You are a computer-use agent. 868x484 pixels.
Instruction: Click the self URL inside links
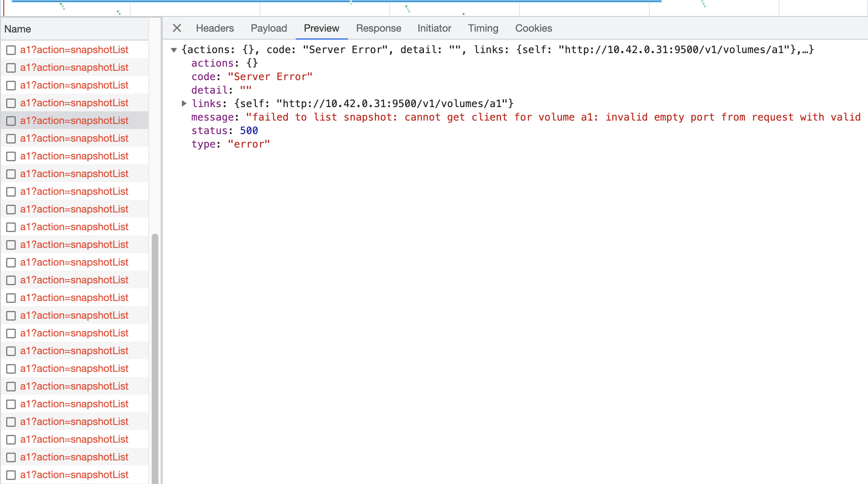394,103
